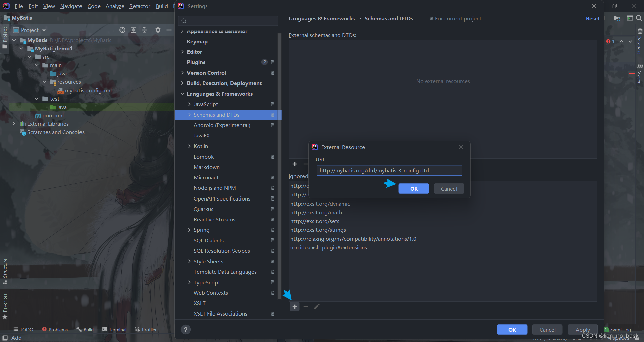
Task: Focus the Settings search box
Action: (228, 21)
